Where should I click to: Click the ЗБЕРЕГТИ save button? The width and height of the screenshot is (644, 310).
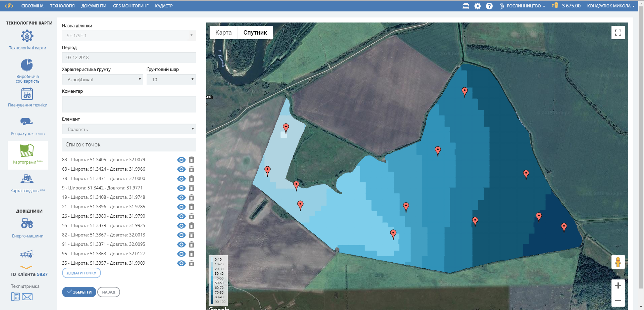point(79,292)
